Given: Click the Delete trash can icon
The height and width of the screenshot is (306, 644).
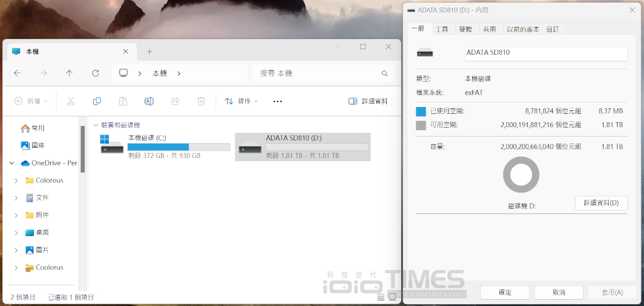Looking at the screenshot, I should click(201, 101).
